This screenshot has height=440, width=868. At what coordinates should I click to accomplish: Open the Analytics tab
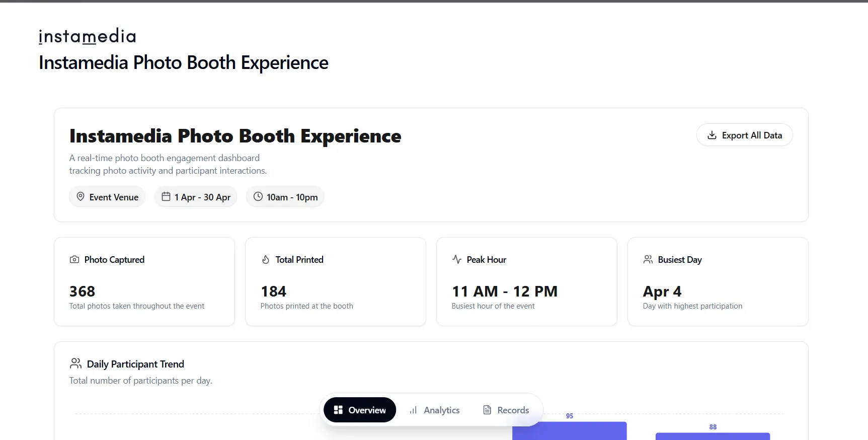point(434,410)
